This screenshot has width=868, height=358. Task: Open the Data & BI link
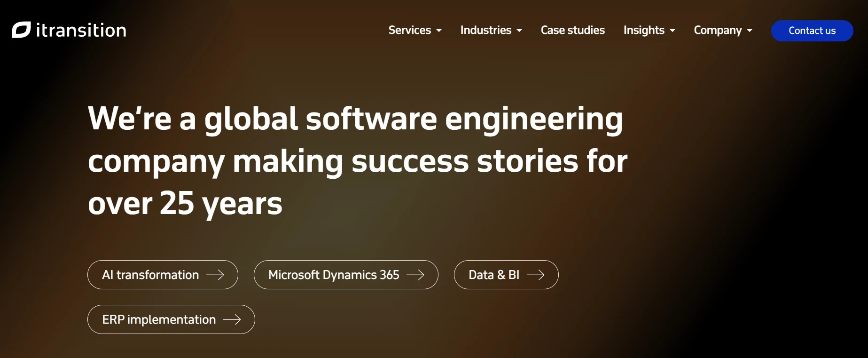(506, 275)
